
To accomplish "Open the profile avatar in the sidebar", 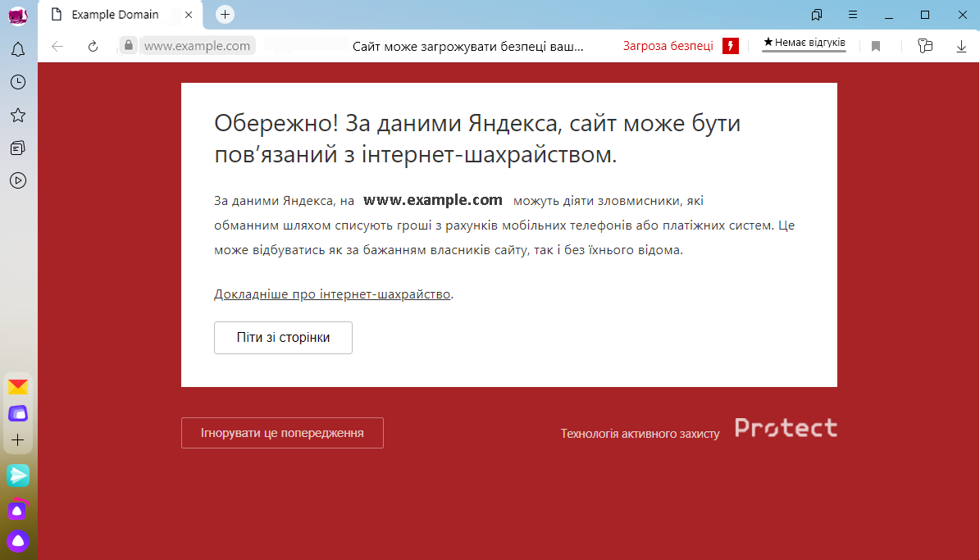I will coord(18,16).
